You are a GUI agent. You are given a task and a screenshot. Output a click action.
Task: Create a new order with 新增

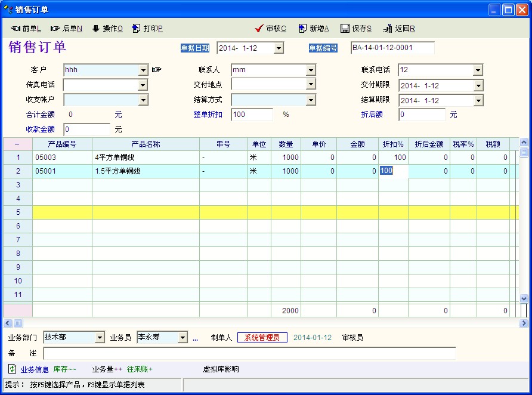[302, 29]
